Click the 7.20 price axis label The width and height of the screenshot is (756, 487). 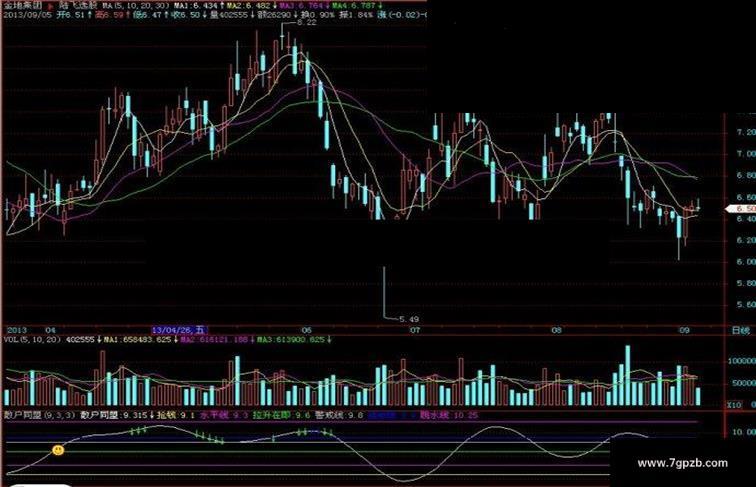pyautogui.click(x=746, y=132)
